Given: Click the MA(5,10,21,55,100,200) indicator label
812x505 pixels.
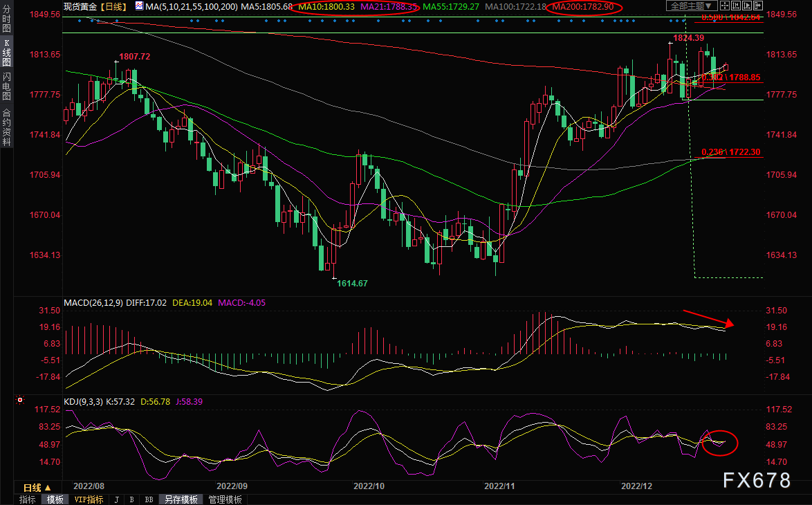Looking at the screenshot, I should 192,7.
